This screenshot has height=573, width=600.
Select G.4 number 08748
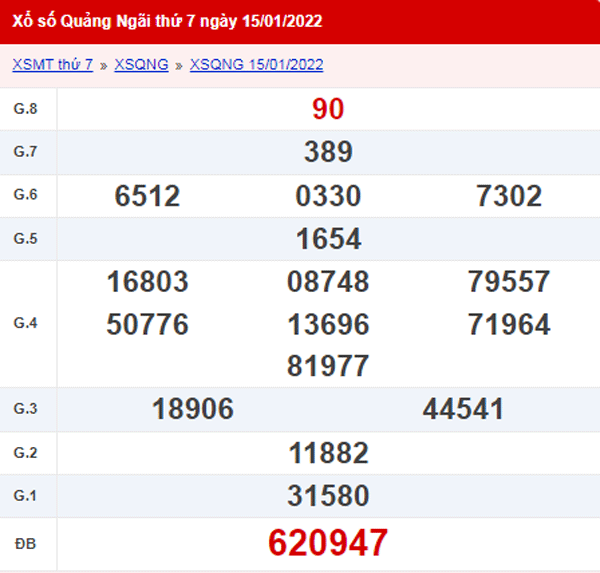[x=328, y=282]
